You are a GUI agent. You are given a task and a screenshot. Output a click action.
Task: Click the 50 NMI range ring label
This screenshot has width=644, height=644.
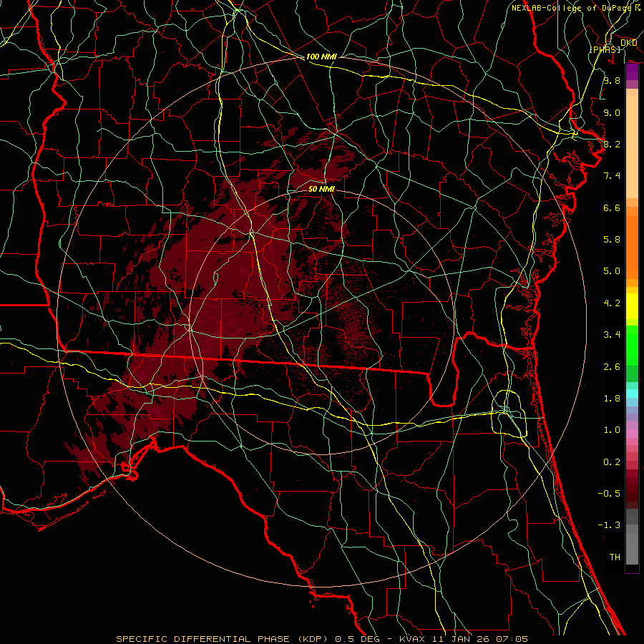[x=321, y=189]
